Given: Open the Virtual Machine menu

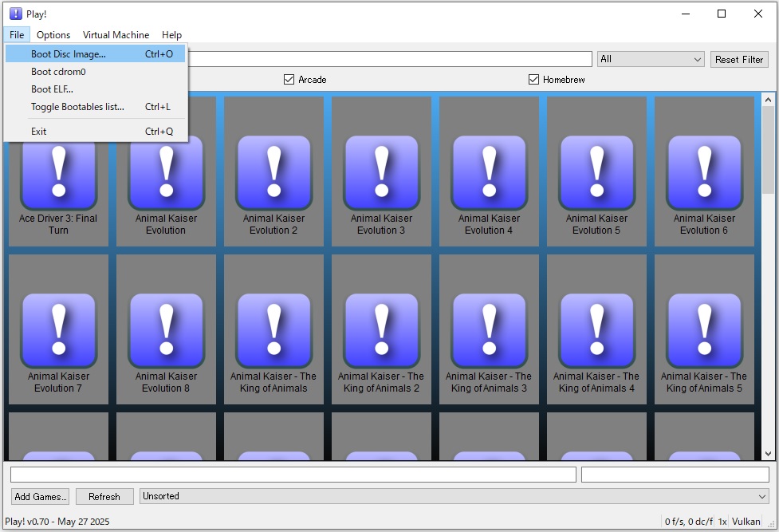Looking at the screenshot, I should (116, 35).
